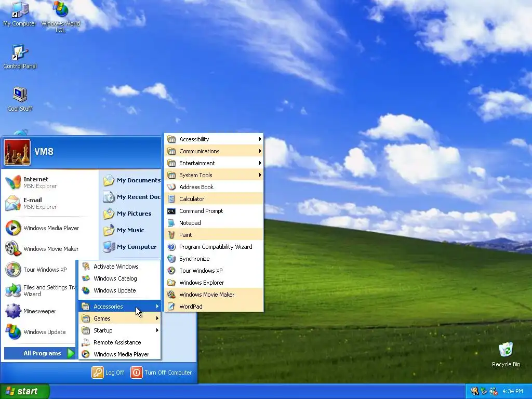
Task: Open the Recycle Bin
Action: click(506, 354)
